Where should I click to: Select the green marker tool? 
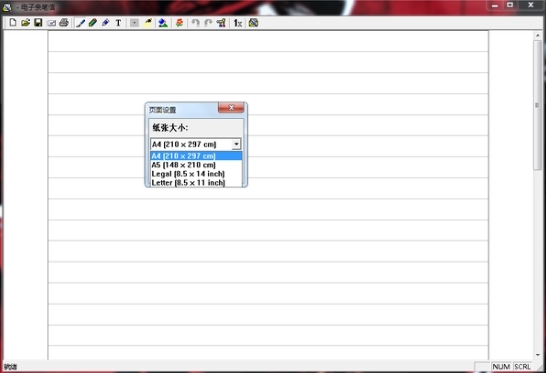pos(93,23)
